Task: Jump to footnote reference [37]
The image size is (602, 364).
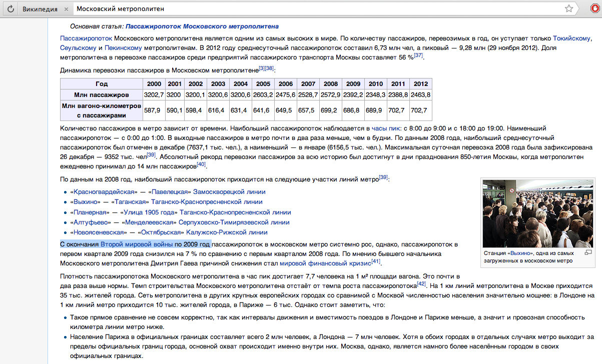Action: pos(418,55)
